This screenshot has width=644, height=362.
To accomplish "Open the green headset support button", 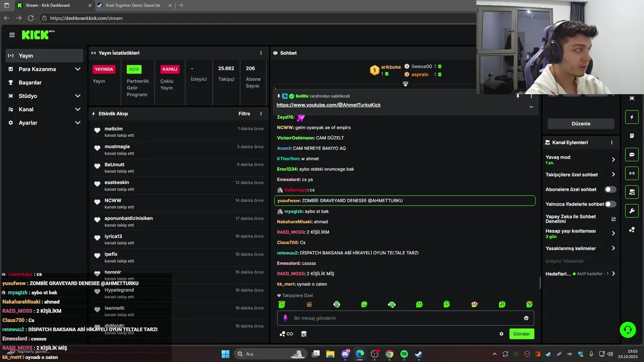I will click(628, 330).
